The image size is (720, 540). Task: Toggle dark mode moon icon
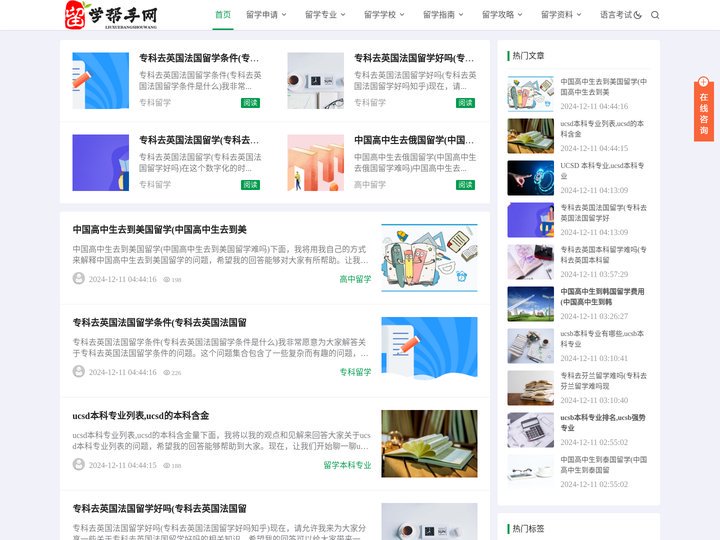coord(637,15)
